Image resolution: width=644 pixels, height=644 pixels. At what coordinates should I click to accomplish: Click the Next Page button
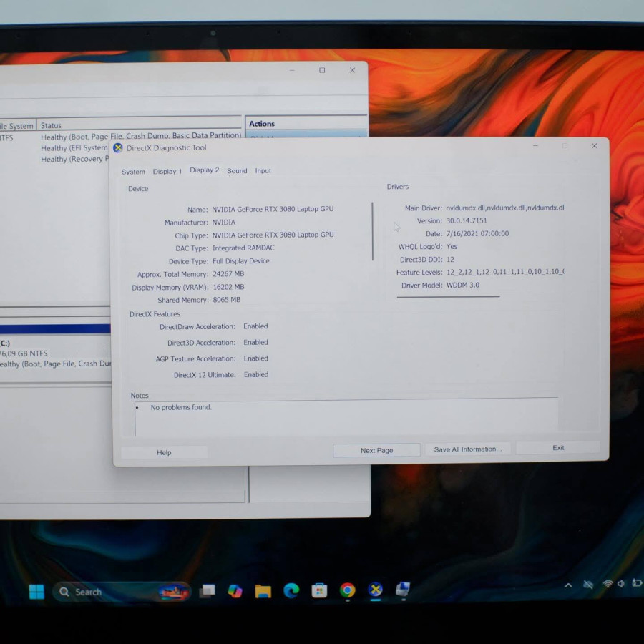(x=376, y=450)
